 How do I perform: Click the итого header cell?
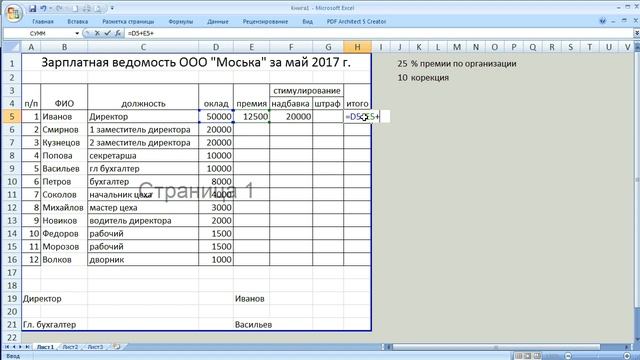pyautogui.click(x=357, y=104)
